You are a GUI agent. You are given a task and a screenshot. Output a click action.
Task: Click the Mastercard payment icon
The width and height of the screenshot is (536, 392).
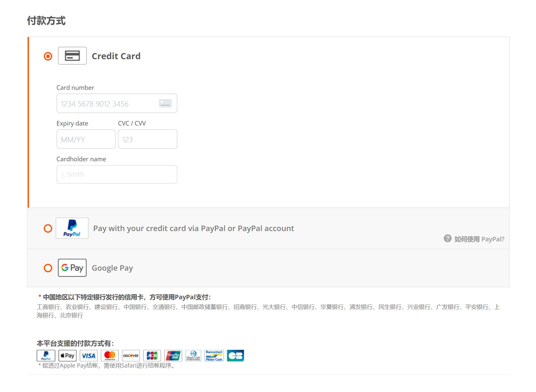(109, 355)
